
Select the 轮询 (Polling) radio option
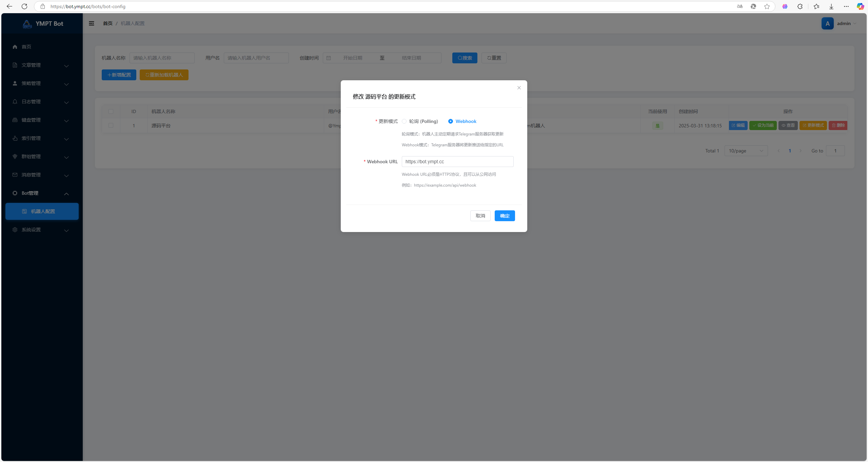click(404, 121)
